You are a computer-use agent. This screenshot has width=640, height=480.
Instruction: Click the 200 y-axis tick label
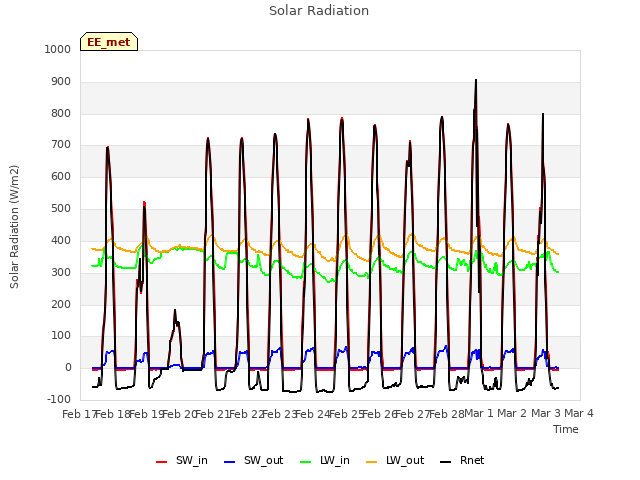[61, 304]
